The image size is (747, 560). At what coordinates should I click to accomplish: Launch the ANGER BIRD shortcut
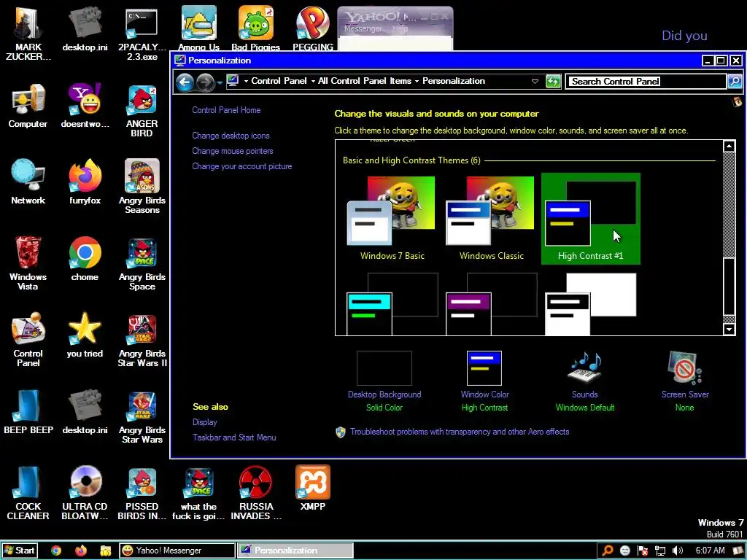[x=142, y=111]
